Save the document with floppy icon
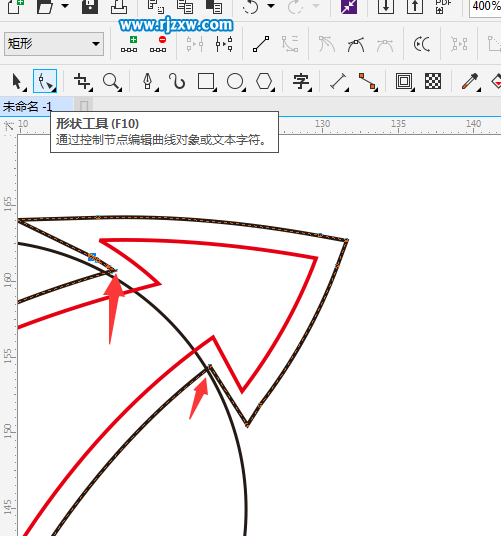Screen dimensions: 501x536 (x=90, y=6)
